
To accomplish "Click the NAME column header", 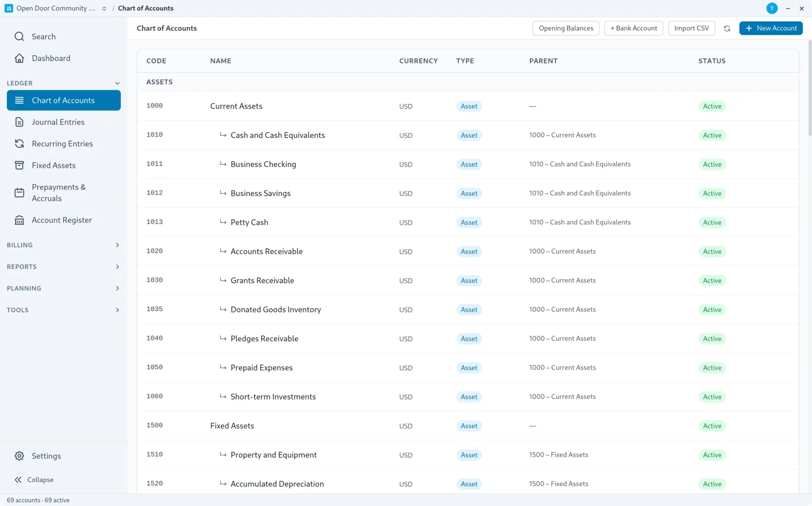I will pyautogui.click(x=221, y=61).
